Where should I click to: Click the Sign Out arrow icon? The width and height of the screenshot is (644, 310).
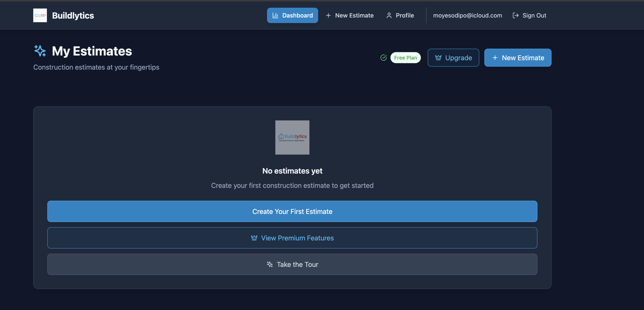point(515,15)
